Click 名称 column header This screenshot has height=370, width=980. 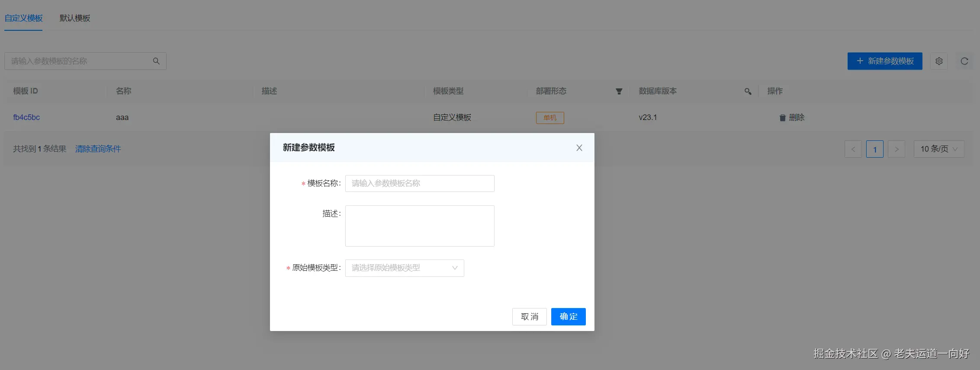tap(123, 91)
